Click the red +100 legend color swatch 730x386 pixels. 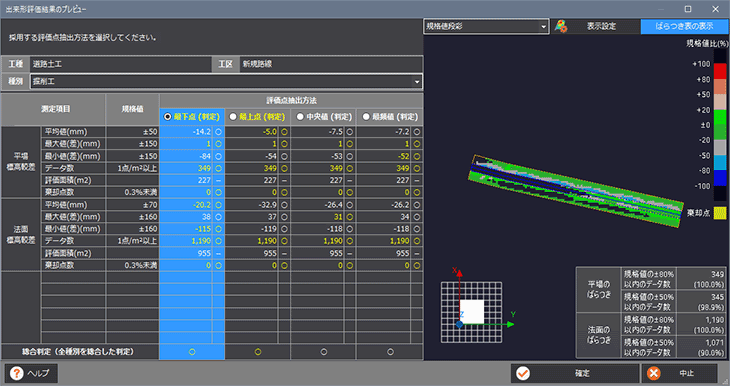tap(720, 71)
